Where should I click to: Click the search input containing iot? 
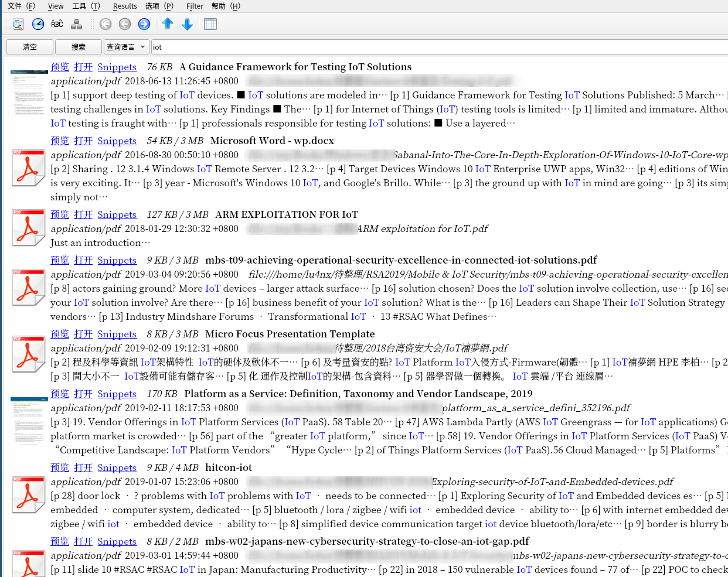click(439, 47)
